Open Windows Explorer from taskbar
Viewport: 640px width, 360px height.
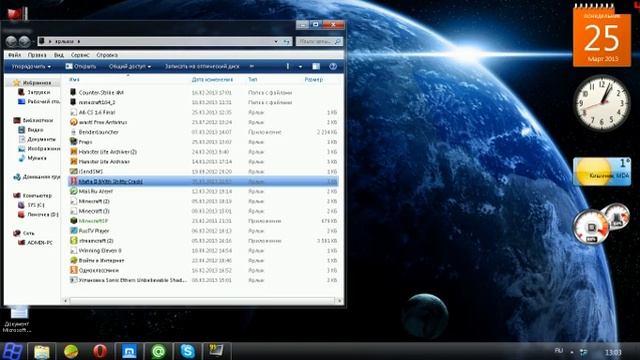tap(42, 351)
